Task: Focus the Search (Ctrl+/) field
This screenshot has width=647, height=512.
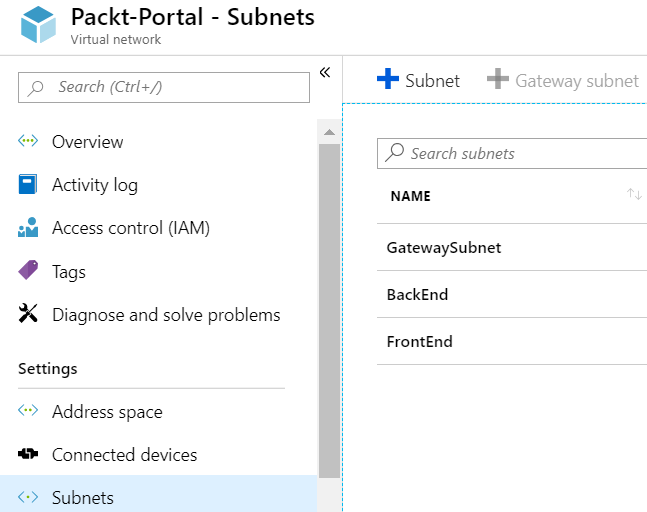Action: (164, 87)
